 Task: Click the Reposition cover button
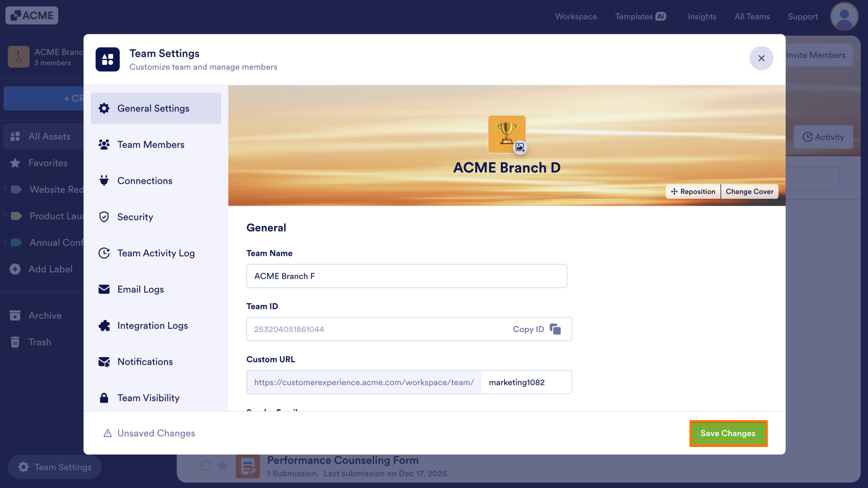point(693,191)
